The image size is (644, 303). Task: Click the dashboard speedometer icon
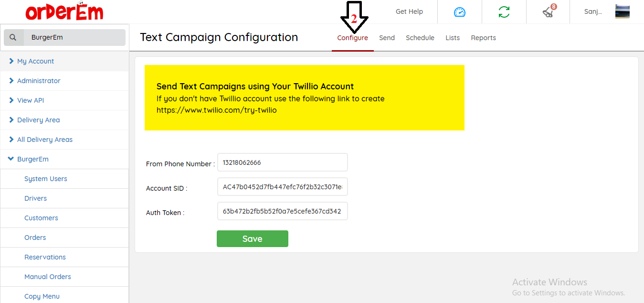(459, 12)
